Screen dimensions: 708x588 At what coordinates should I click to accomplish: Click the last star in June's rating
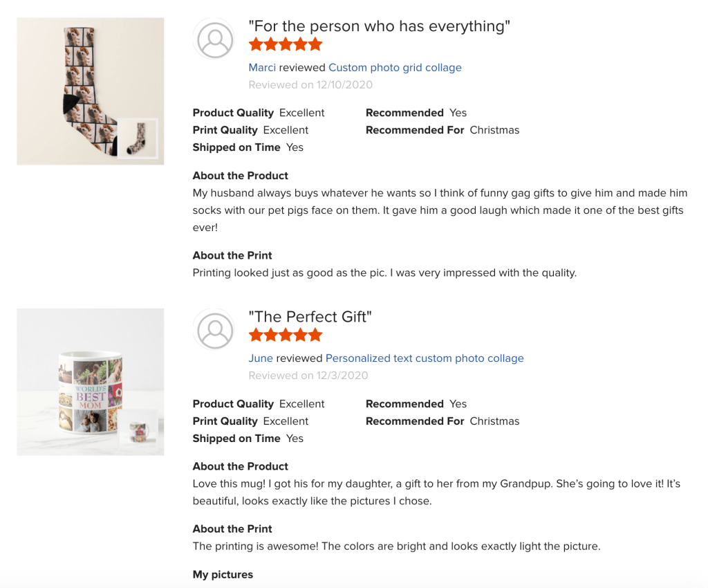pyautogui.click(x=315, y=336)
